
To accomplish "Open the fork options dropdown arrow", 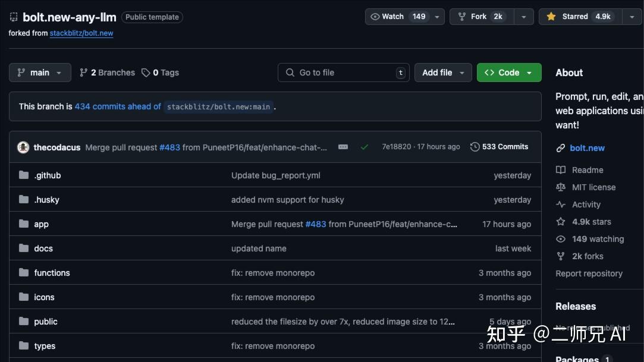I will [523, 17].
